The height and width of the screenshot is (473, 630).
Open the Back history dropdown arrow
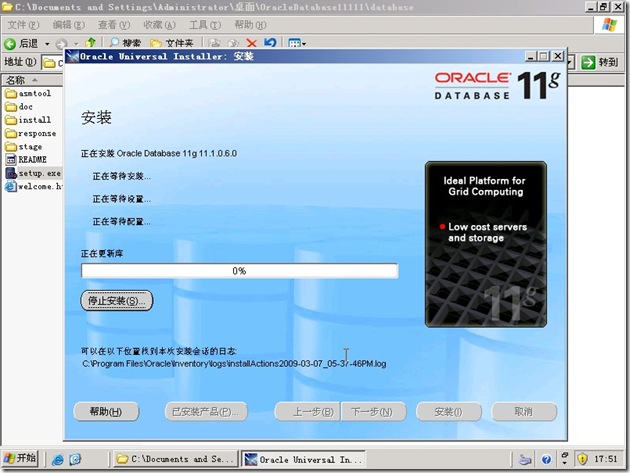[47, 43]
